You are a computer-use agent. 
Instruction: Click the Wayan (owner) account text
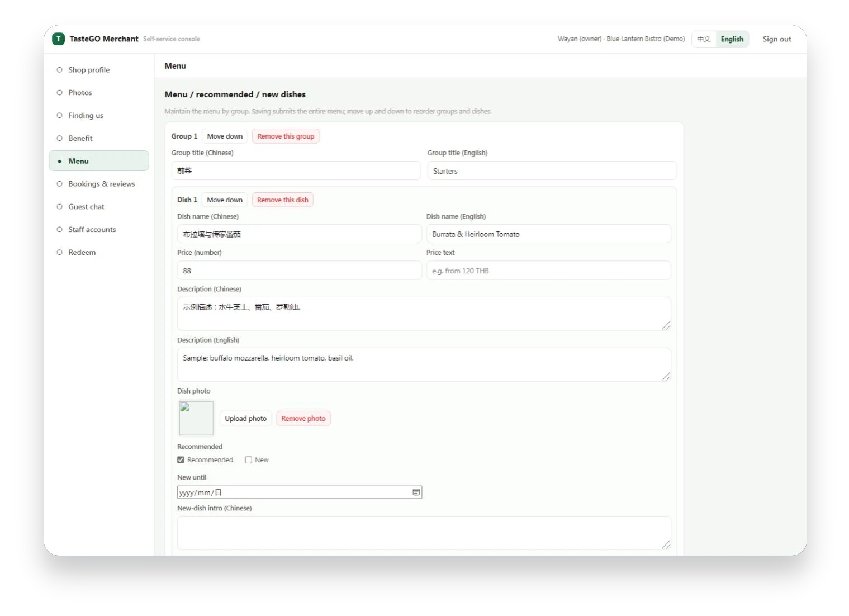pyautogui.click(x=621, y=39)
